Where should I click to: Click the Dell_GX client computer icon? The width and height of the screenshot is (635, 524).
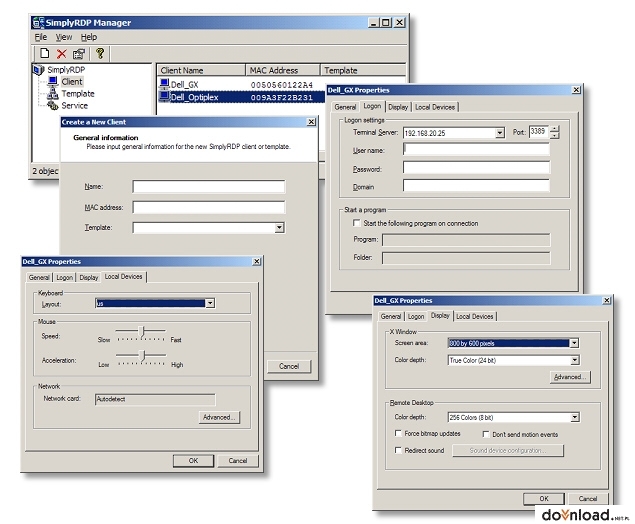[164, 84]
